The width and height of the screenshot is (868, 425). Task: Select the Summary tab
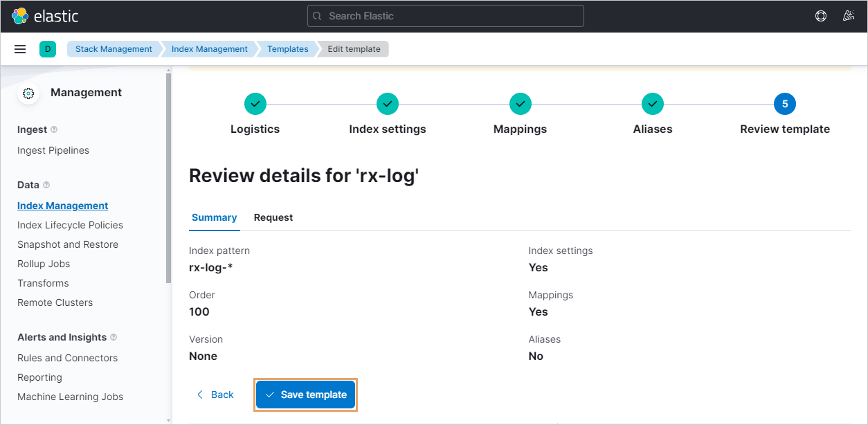[214, 217]
